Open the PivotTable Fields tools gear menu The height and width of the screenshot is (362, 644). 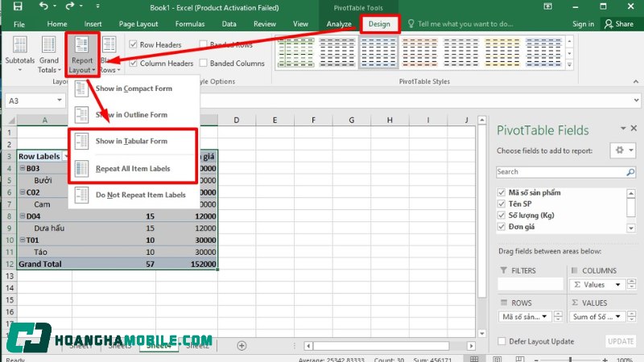tap(623, 150)
